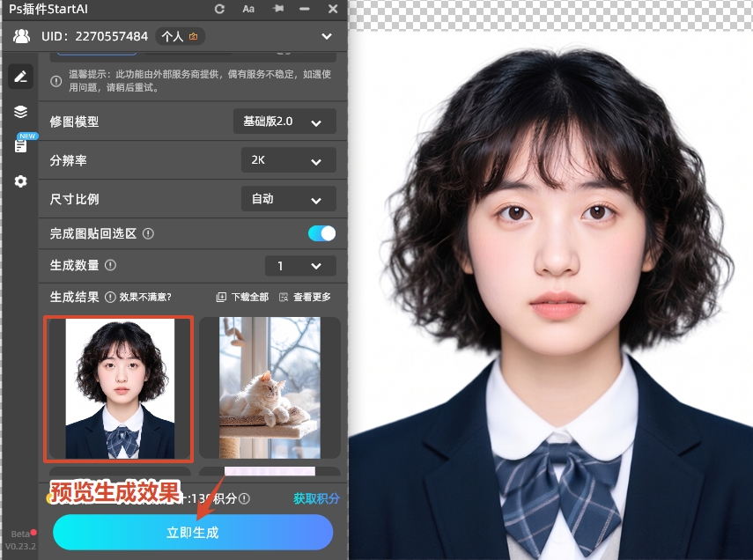Open the 生成数量 quantity dropdown

point(299,265)
